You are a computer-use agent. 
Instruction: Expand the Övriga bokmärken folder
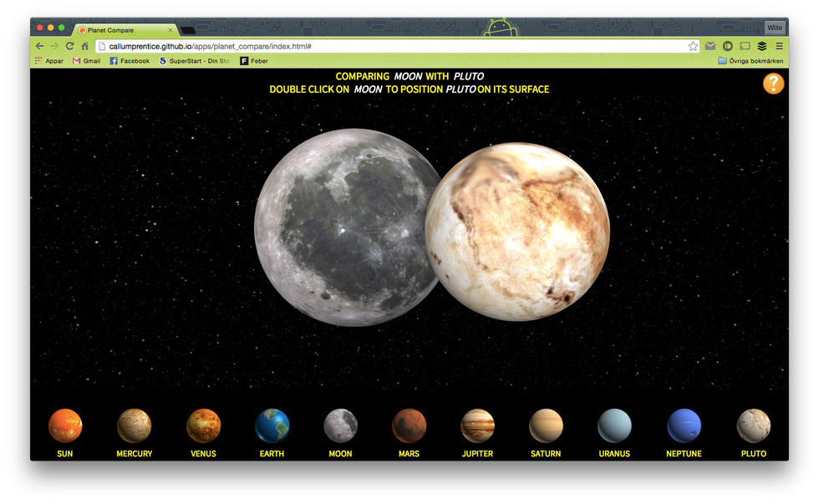pyautogui.click(x=750, y=61)
